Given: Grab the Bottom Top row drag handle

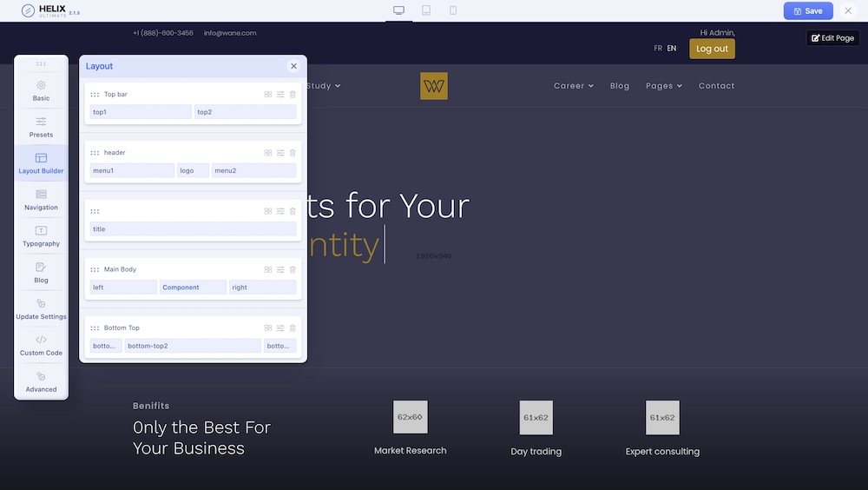Looking at the screenshot, I should (95, 328).
